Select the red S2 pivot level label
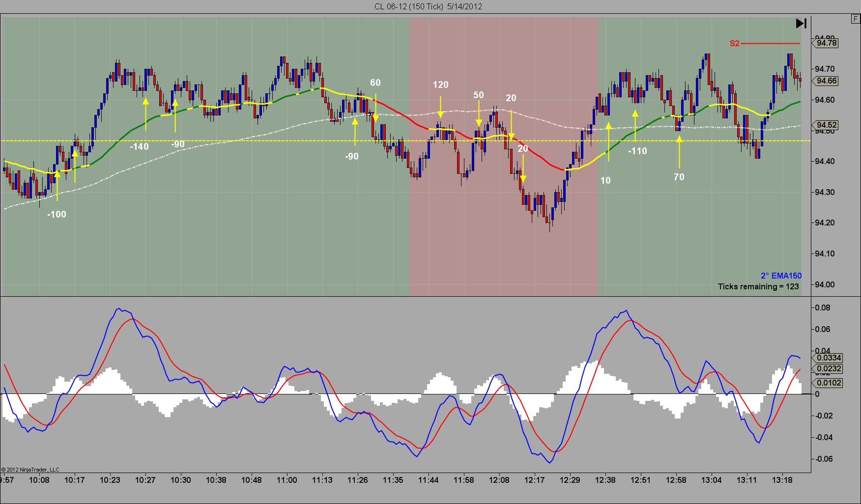 [x=734, y=43]
